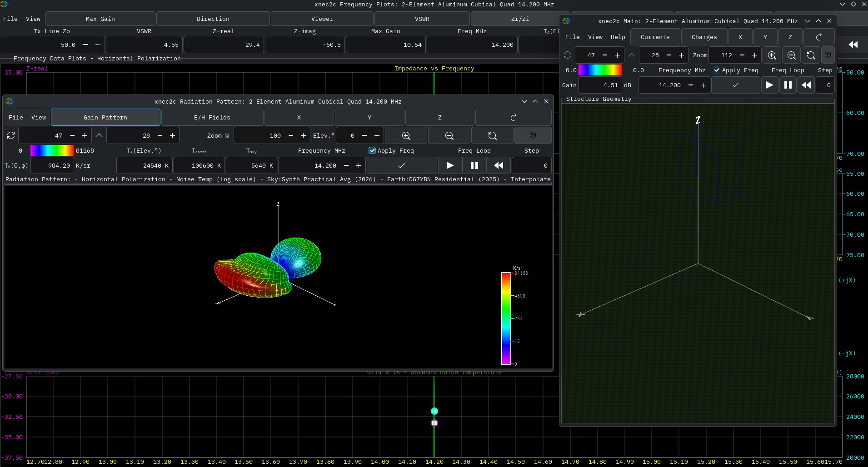Toggle 3D box icon in Main window
This screenshot has height=467, width=868.
[x=828, y=55]
